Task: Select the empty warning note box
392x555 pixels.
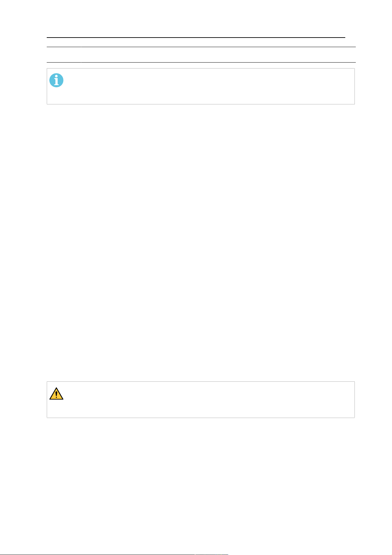Action: (x=201, y=400)
